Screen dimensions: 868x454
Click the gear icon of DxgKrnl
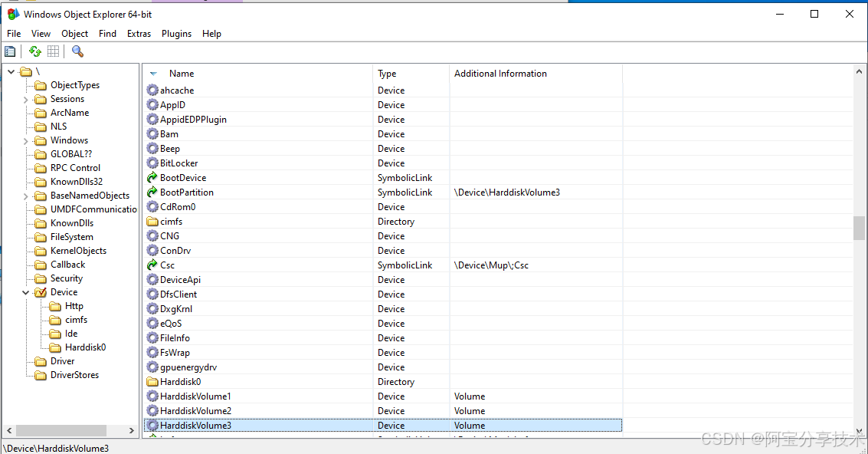[x=152, y=309]
